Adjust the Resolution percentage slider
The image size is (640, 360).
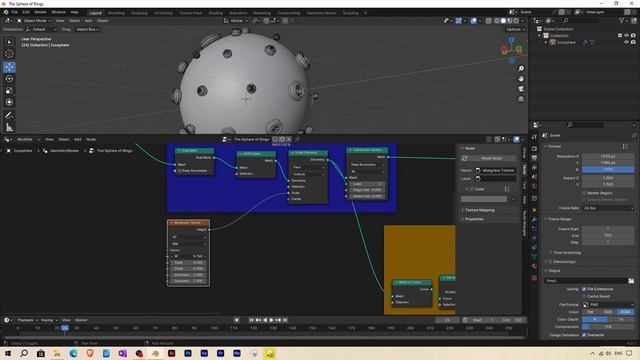(x=608, y=169)
